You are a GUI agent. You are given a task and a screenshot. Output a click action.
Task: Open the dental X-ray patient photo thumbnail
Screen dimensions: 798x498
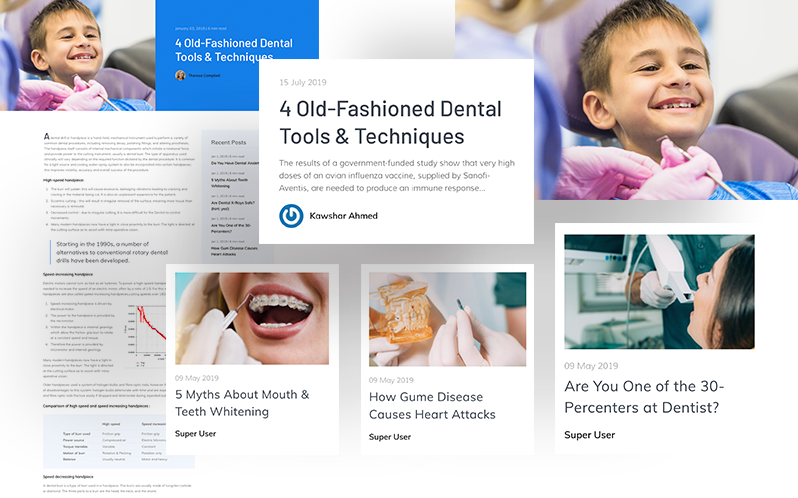pyautogui.click(x=659, y=291)
